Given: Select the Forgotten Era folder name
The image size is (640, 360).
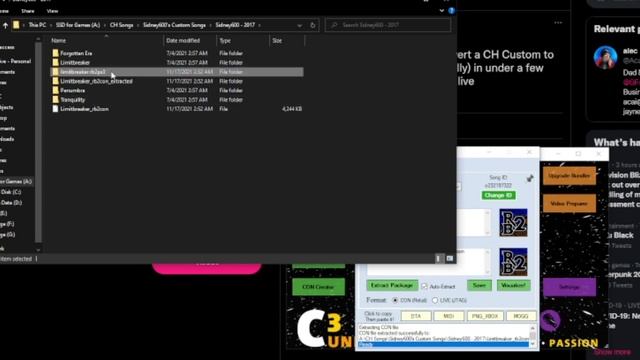Looking at the screenshot, I should [x=76, y=53].
